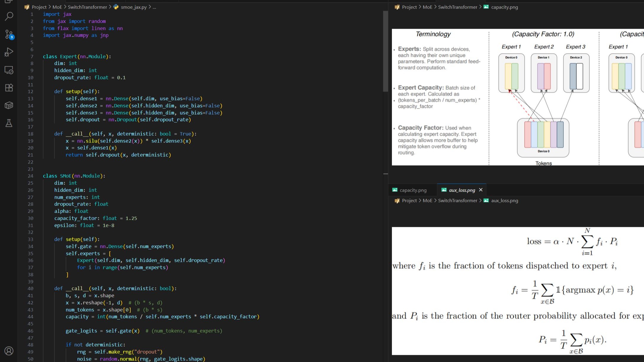Open the Search view in activity bar
Screen dimensions: 644x362
[9, 16]
